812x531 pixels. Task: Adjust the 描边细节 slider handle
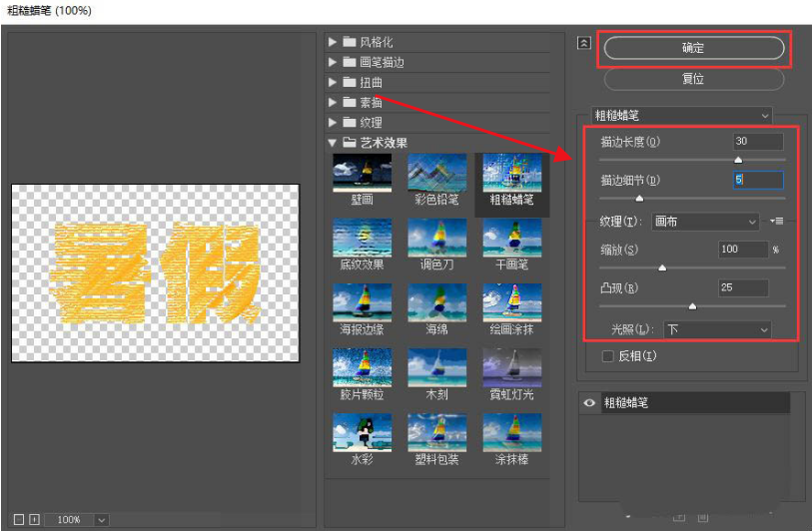tap(639, 199)
